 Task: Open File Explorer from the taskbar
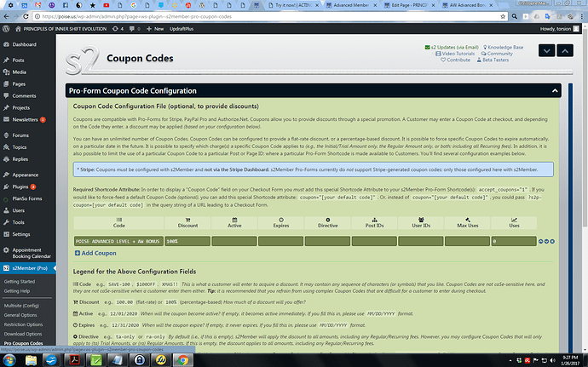(x=32, y=361)
